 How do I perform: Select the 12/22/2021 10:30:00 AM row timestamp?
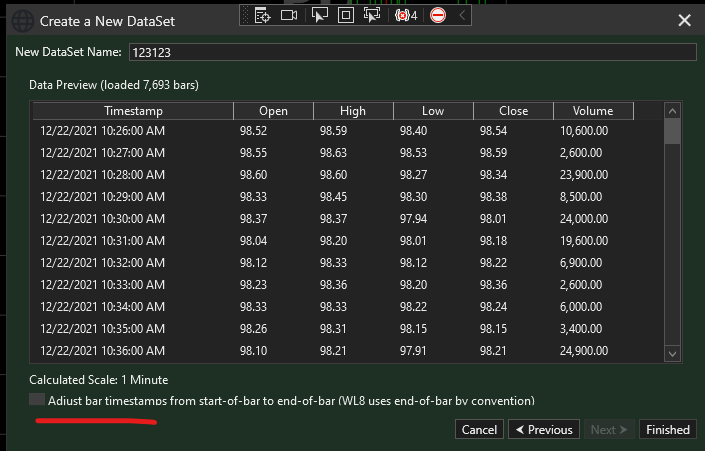103,219
